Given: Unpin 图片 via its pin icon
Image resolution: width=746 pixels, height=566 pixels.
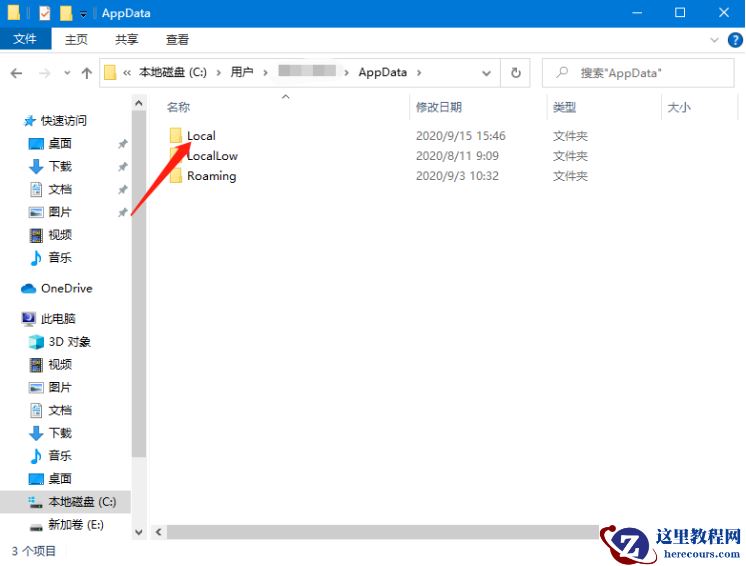Looking at the screenshot, I should point(123,212).
